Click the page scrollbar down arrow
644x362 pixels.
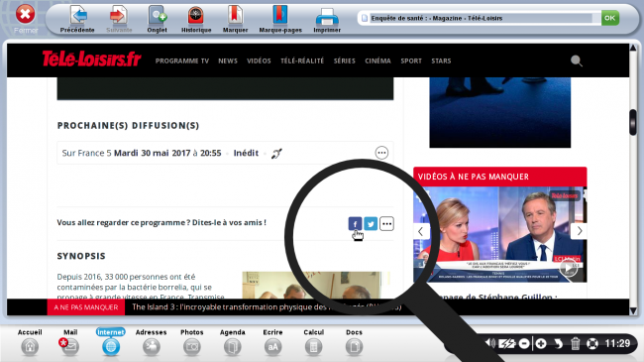pos(633,311)
